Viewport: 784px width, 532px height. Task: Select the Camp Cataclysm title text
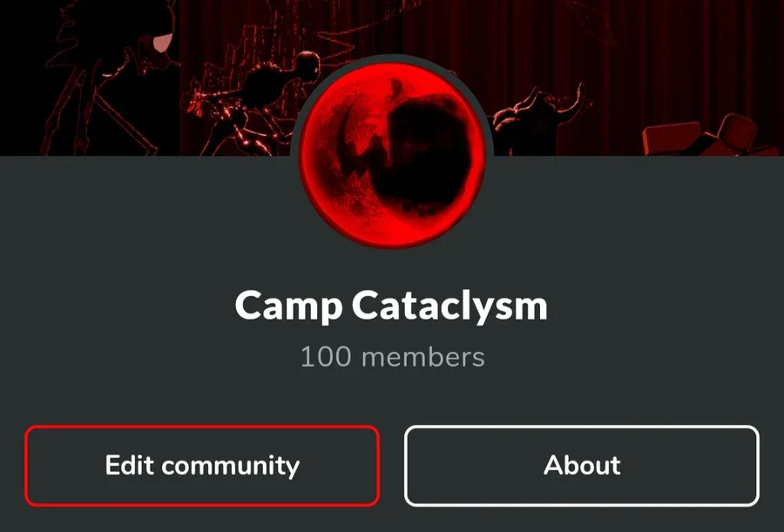click(x=391, y=306)
